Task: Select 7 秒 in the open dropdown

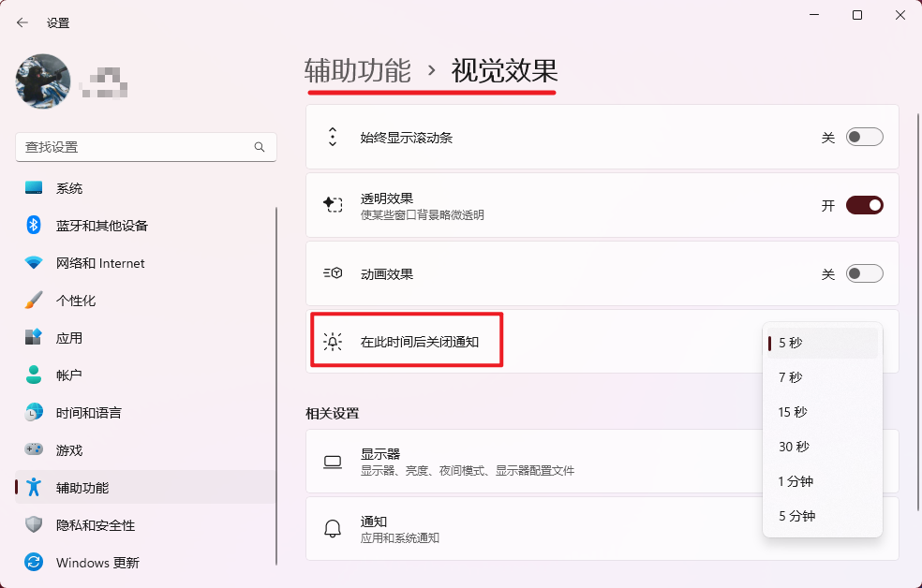Action: tap(822, 377)
